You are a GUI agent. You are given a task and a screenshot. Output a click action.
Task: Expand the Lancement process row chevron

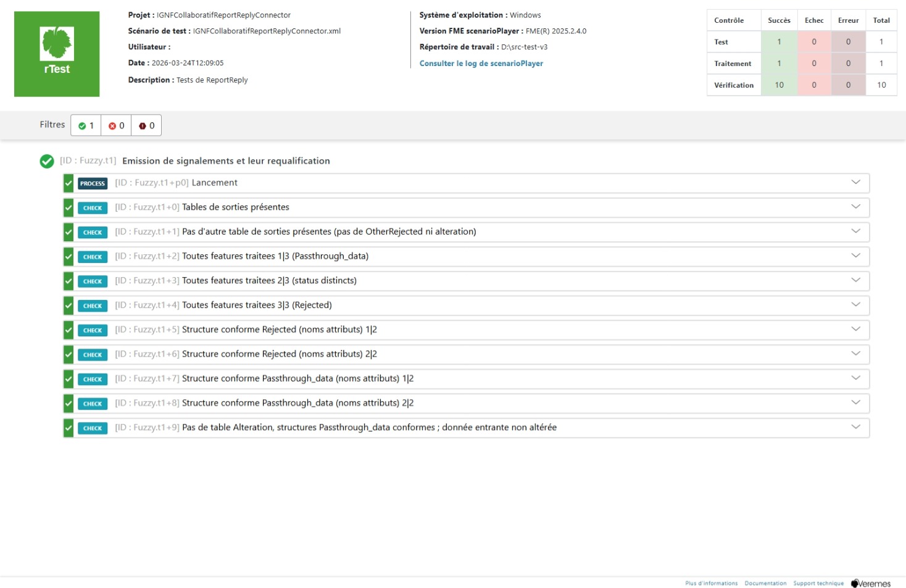coord(855,182)
